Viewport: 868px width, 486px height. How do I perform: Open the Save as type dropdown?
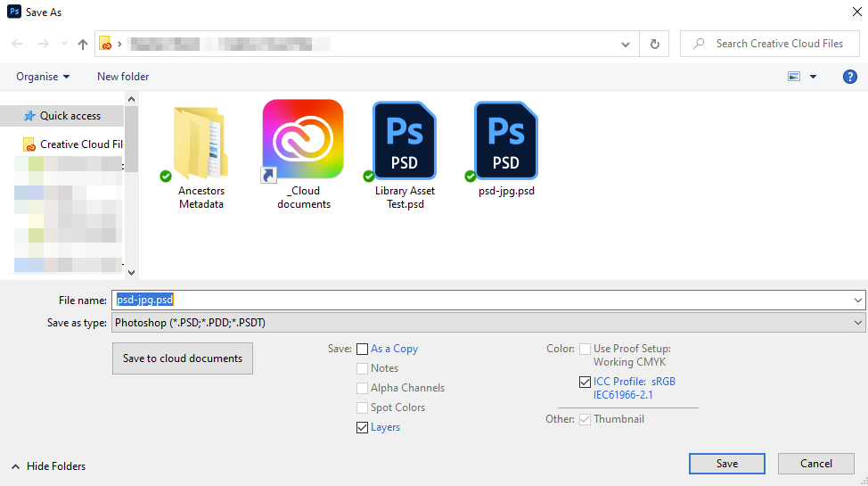coord(487,323)
